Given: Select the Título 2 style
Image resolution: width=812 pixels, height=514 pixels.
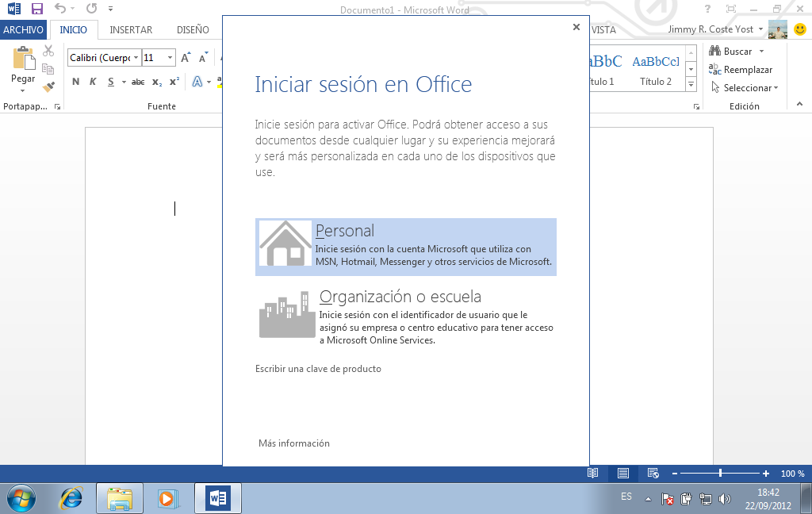Looking at the screenshot, I should pos(656,70).
